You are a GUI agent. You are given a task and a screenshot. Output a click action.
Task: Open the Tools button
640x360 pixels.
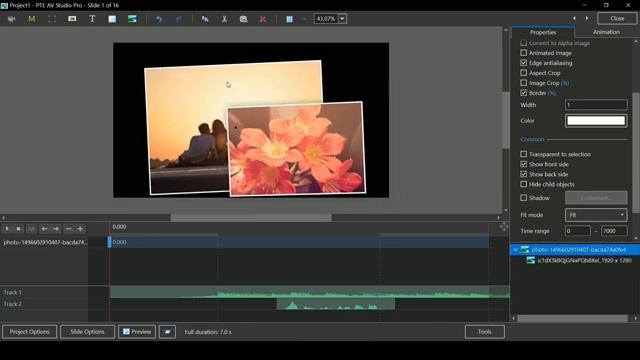click(x=484, y=331)
